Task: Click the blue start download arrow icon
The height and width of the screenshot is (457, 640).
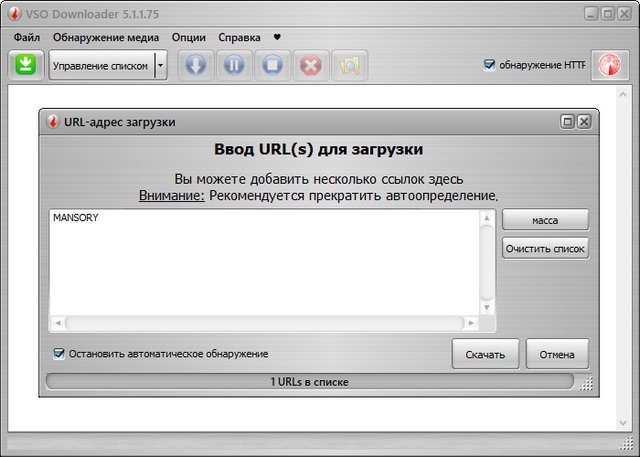Action: (196, 65)
